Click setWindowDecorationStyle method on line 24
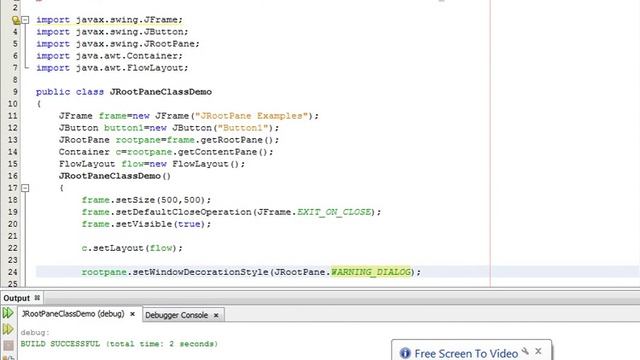This screenshot has height=360, width=640. point(200,272)
